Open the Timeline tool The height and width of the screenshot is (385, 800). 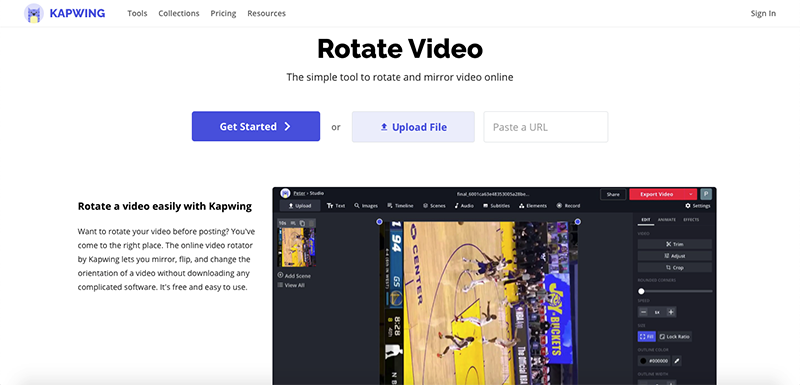400,206
